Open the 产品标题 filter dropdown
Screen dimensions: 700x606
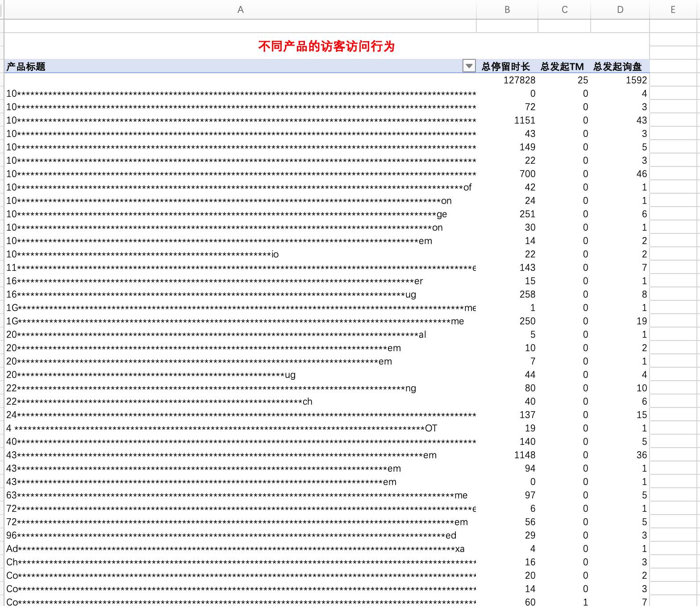pyautogui.click(x=469, y=66)
